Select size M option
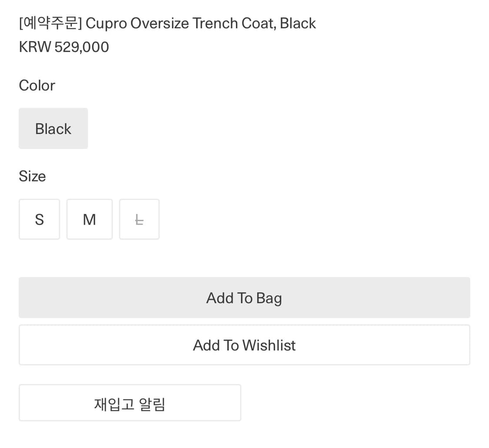Viewport: 489px width, 448px height. click(89, 219)
